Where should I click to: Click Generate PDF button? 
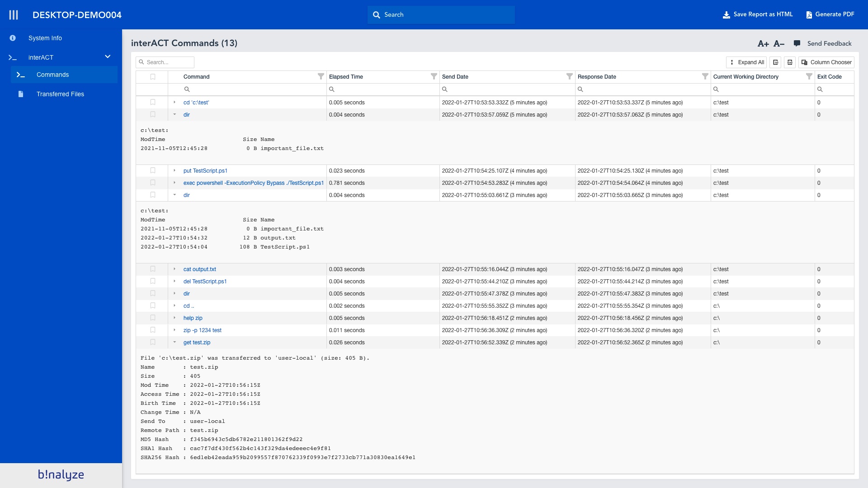click(830, 14)
